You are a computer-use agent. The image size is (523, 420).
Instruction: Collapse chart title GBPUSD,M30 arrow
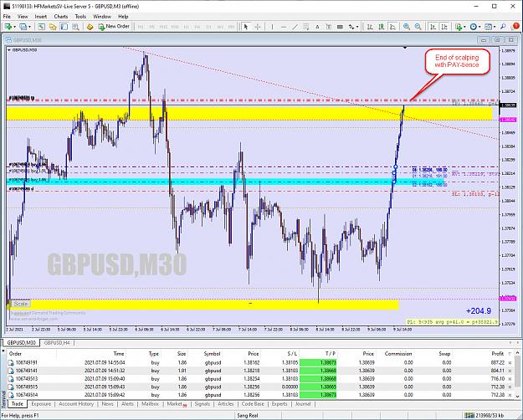pos(9,50)
